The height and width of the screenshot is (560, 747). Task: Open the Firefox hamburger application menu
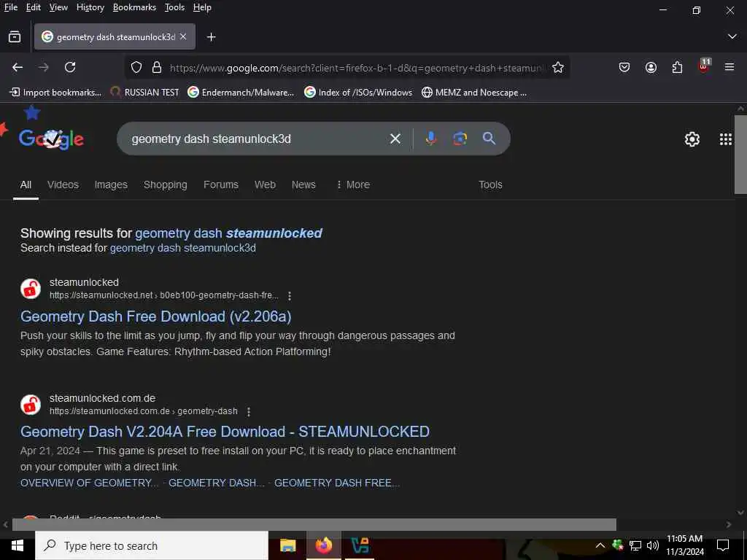coord(729,67)
